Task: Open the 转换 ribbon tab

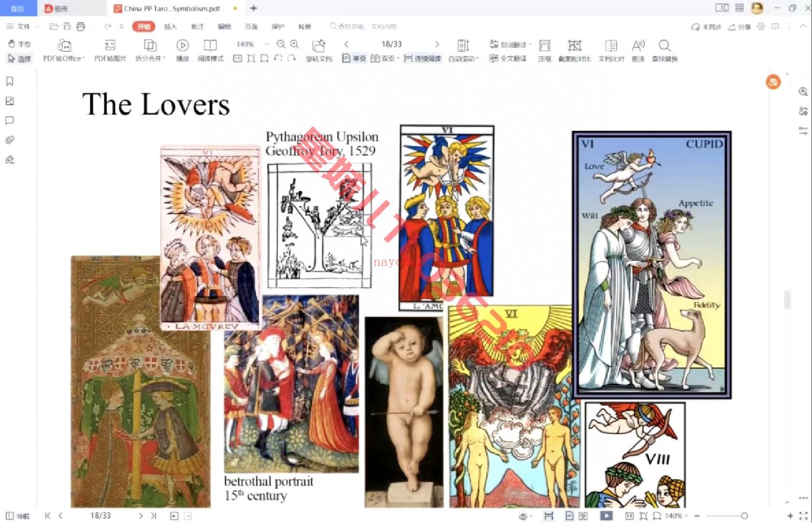Action: pos(305,27)
